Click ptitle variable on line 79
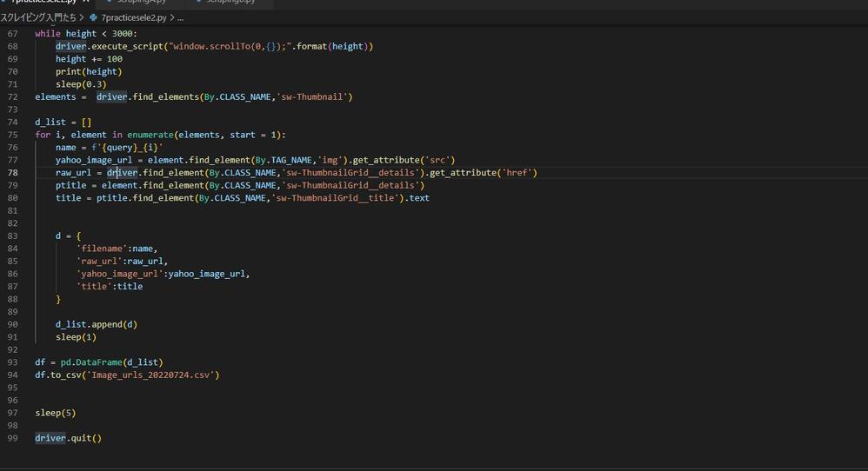This screenshot has height=471, width=868. 70,186
